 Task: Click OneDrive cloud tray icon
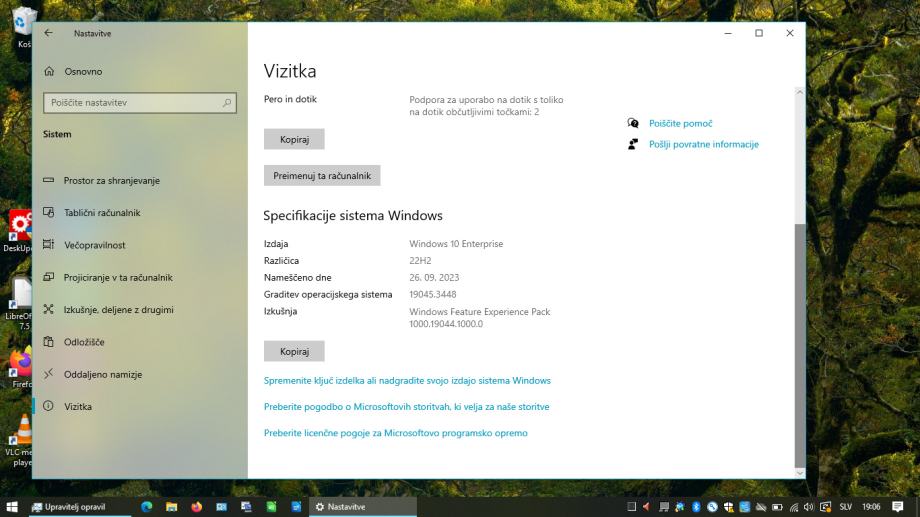tap(761, 506)
